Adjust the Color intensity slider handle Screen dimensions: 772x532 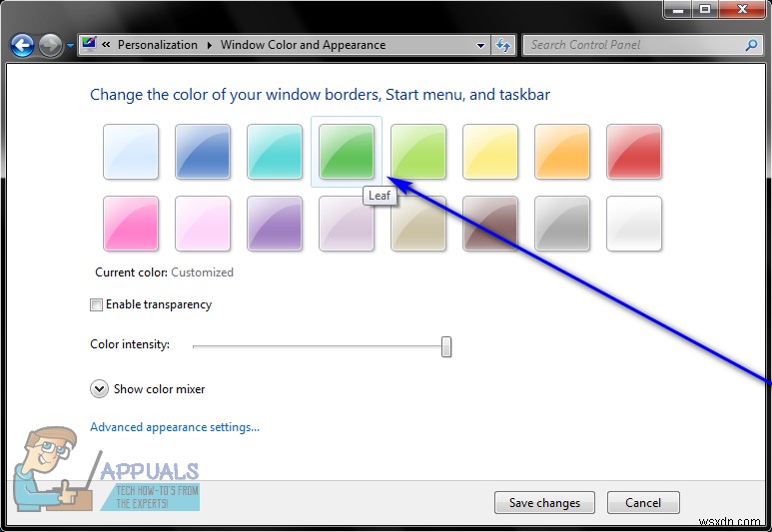(x=446, y=347)
